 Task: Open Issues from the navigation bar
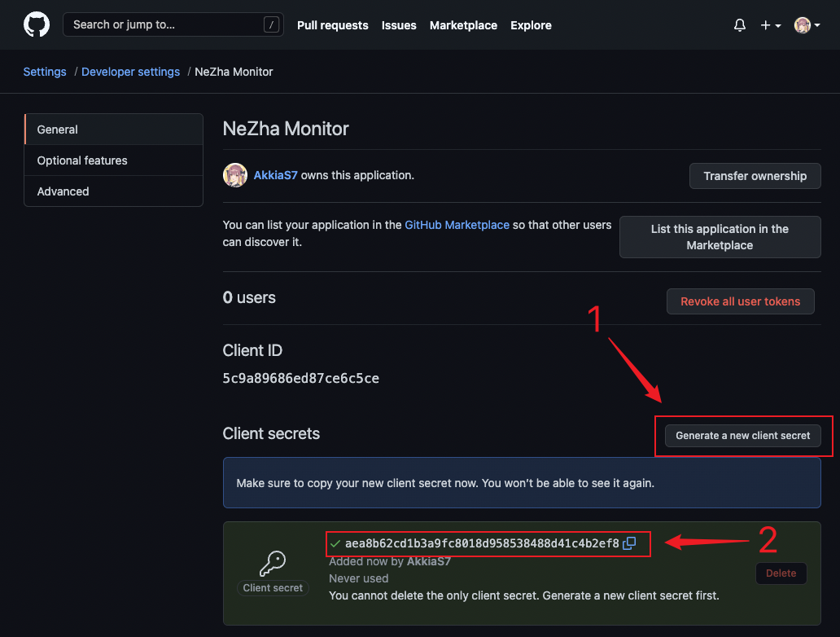click(398, 25)
